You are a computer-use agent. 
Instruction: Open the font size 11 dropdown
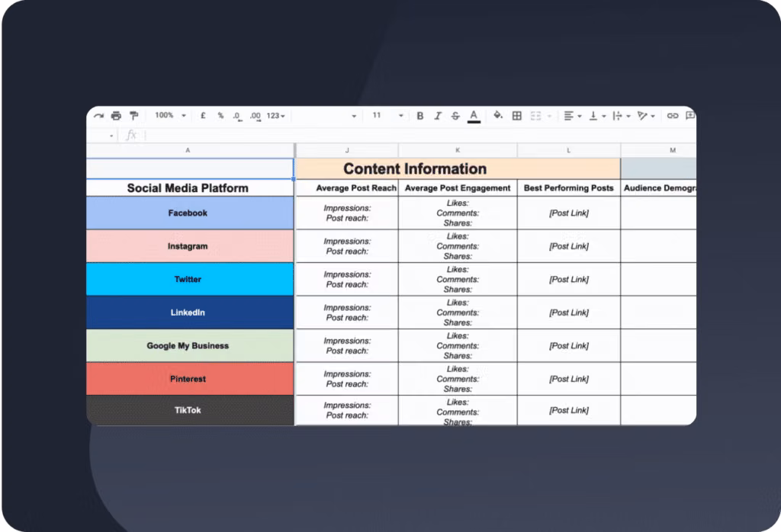point(387,116)
